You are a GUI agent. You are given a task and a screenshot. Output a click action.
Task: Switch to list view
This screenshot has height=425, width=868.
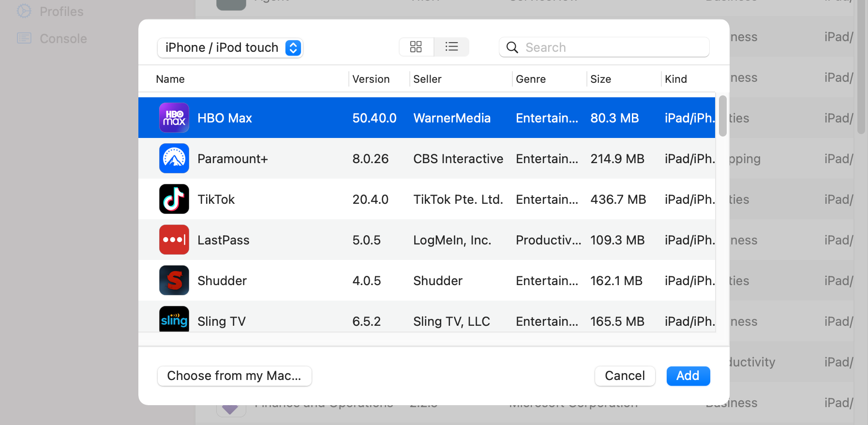[451, 46]
